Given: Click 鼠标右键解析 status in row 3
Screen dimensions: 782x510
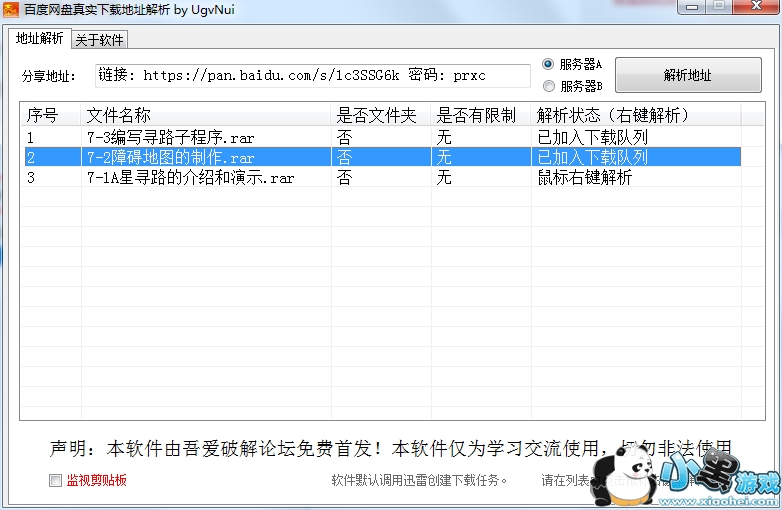Looking at the screenshot, I should click(585, 177).
